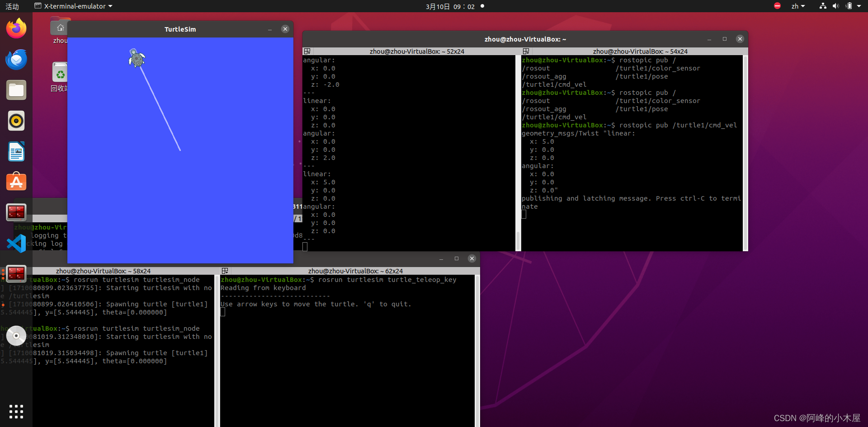
Task: Close the TurtleSim window
Action: coord(285,29)
